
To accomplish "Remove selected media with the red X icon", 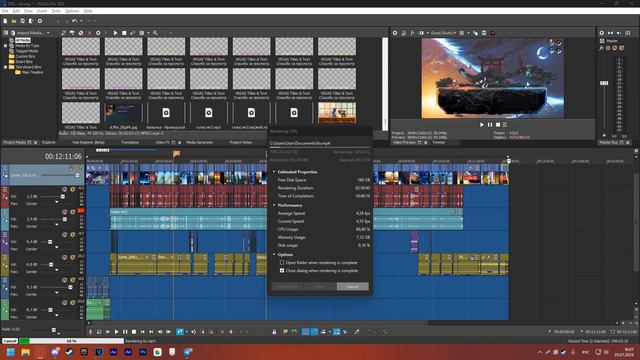I will [90, 33].
